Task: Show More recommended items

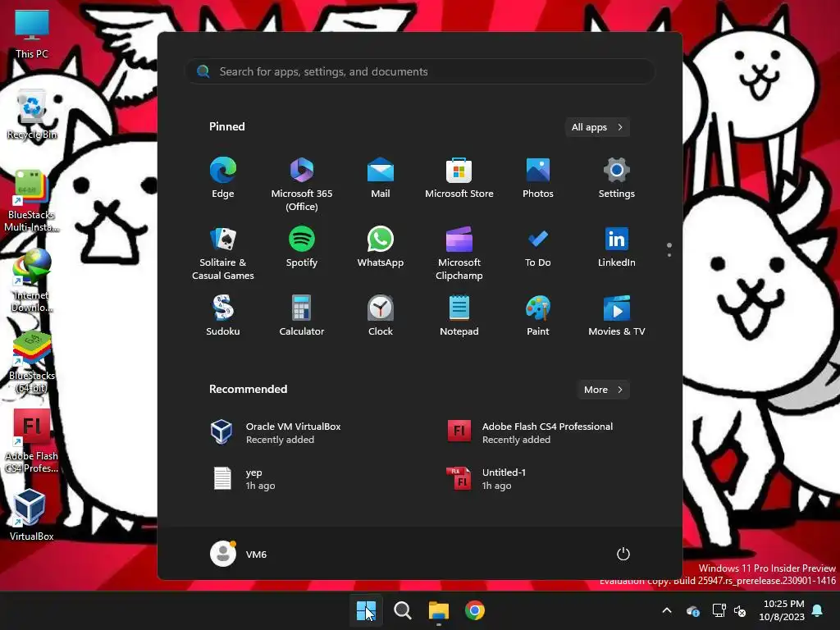Action: click(x=603, y=390)
